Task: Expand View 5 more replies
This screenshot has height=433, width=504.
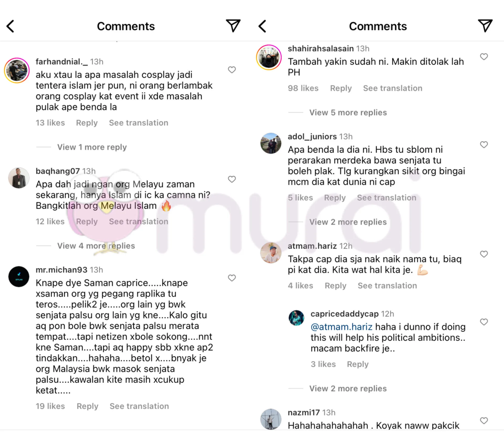Action: (348, 113)
